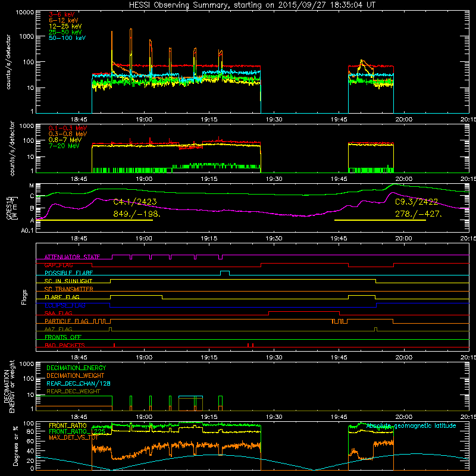Click the vertical Flags axis title
476x476 pixels.
(x=24, y=297)
